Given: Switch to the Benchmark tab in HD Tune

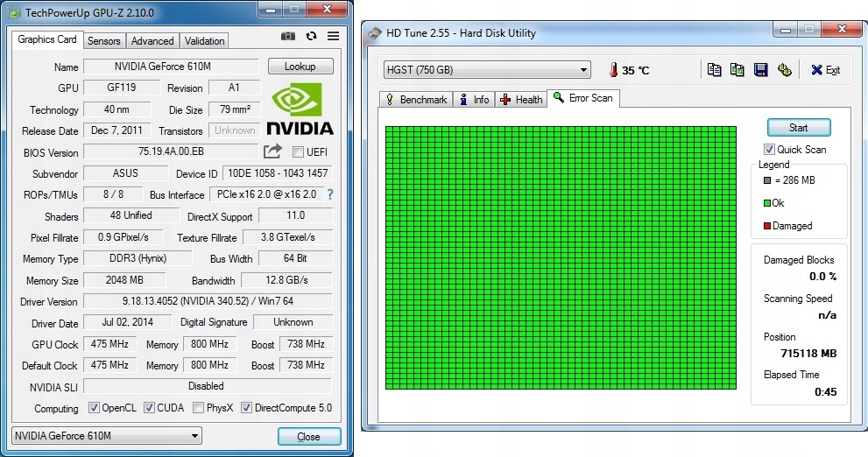Looking at the screenshot, I should click(x=416, y=100).
